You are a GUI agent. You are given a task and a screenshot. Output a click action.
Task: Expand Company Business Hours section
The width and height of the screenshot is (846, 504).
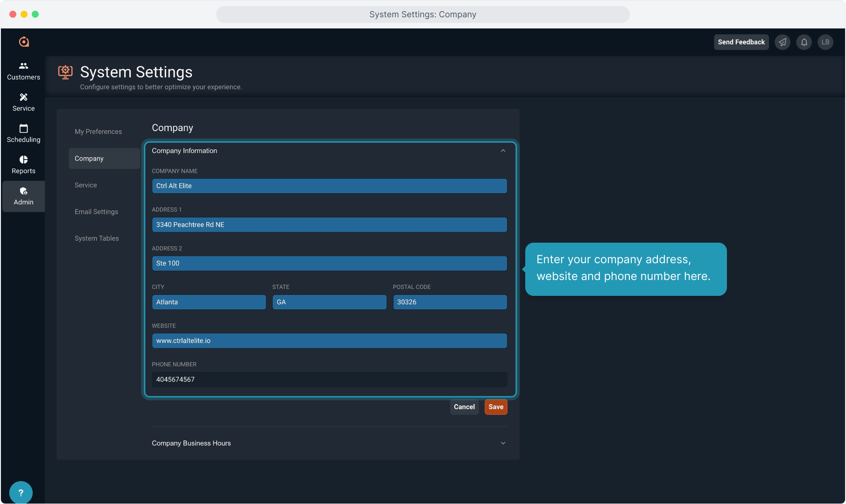pyautogui.click(x=503, y=443)
